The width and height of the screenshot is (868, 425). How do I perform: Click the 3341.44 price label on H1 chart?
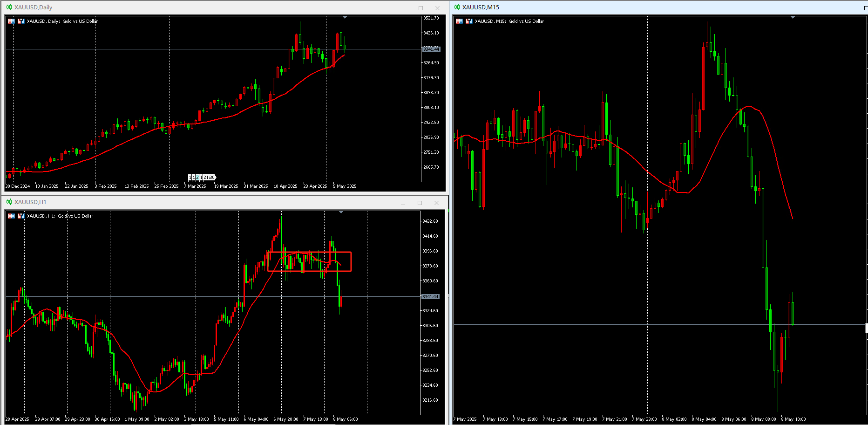tap(430, 296)
